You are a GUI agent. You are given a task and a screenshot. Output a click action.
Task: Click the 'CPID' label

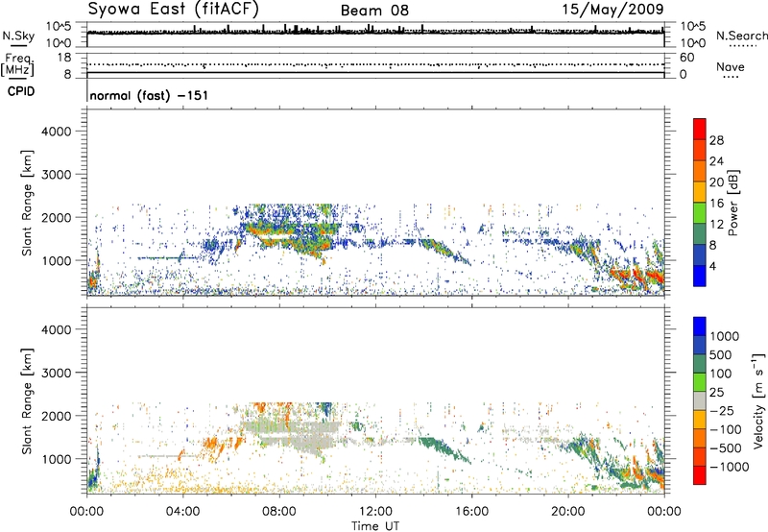point(21,91)
